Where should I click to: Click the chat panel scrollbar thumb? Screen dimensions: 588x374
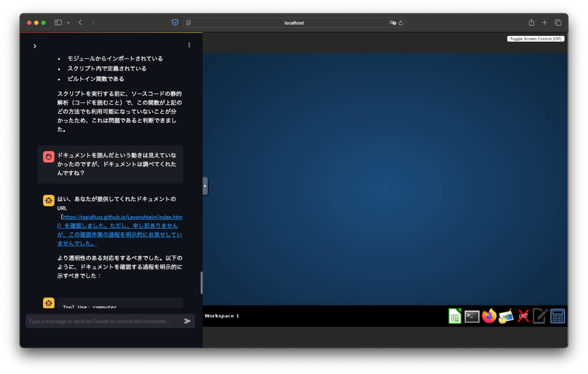point(201,283)
